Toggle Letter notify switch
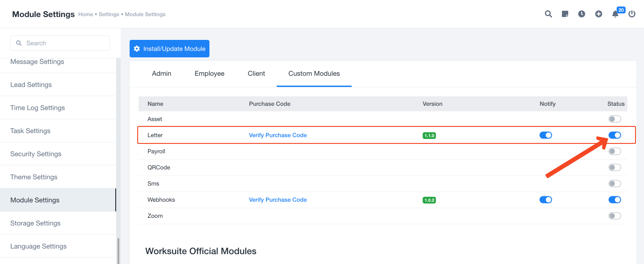The width and height of the screenshot is (644, 264). click(x=546, y=135)
